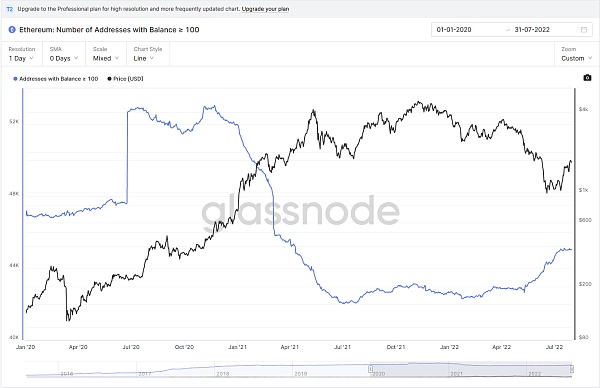Click the 'Oct '21' x-axis label
Viewport: 600px width, 388px height.
(x=396, y=347)
